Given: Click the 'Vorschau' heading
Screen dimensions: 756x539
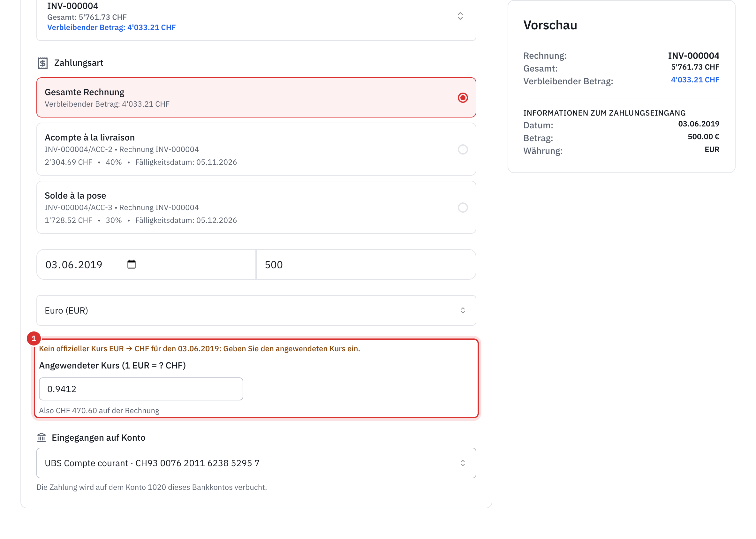Looking at the screenshot, I should [x=550, y=25].
